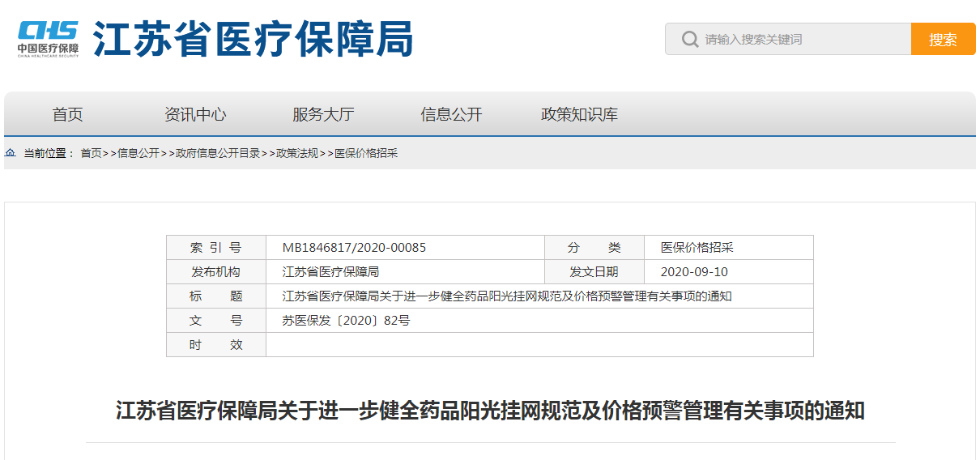The image size is (980, 460).
Task: Open the 首页 navigation tab
Action: pyautogui.click(x=68, y=114)
